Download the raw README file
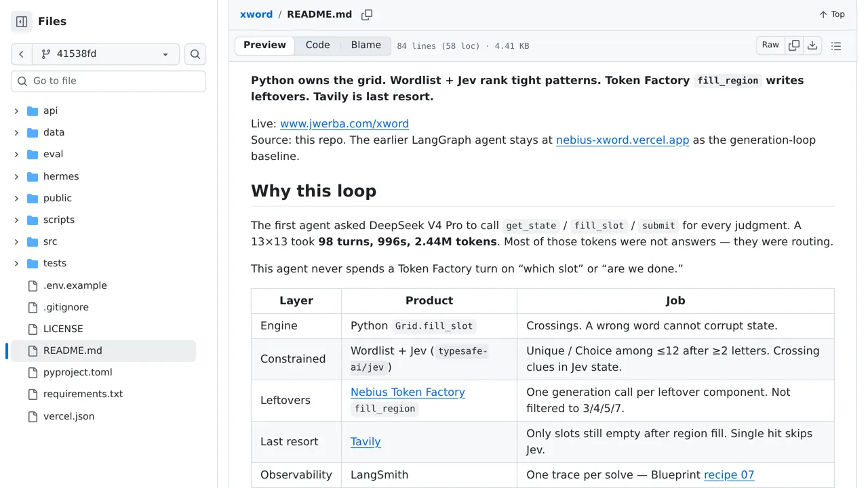Image resolution: width=868 pixels, height=488 pixels. pyautogui.click(x=812, y=45)
